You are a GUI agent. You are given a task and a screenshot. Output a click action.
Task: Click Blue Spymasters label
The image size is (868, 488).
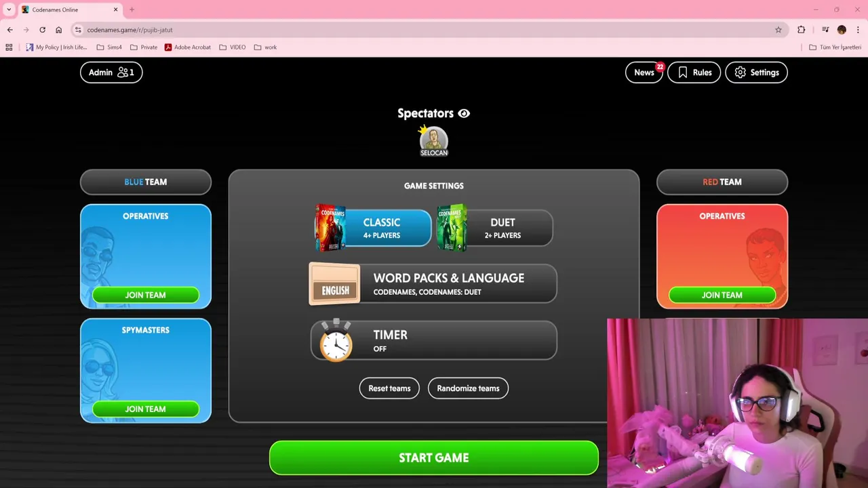click(x=145, y=330)
